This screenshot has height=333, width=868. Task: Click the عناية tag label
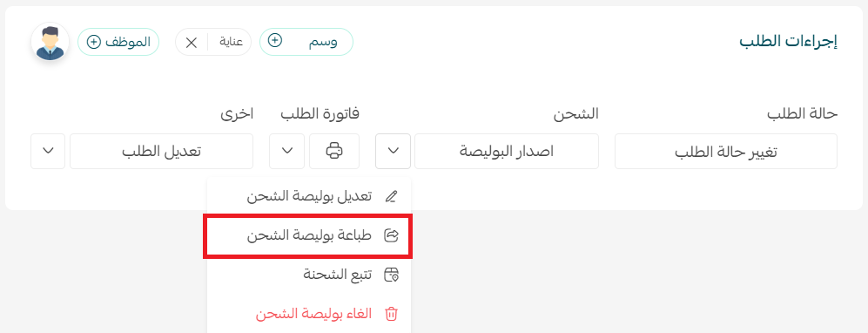pyautogui.click(x=232, y=43)
